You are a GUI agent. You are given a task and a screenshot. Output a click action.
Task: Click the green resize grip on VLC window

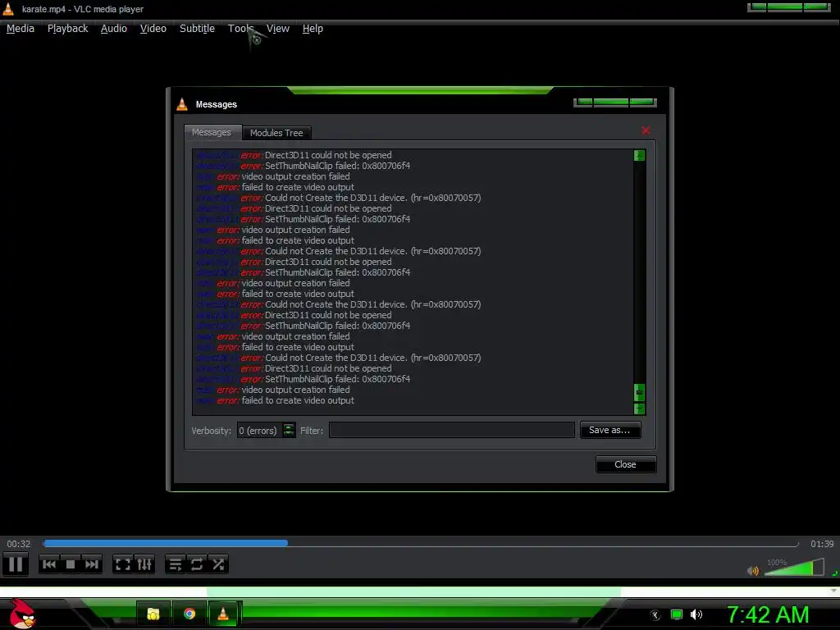point(836,573)
